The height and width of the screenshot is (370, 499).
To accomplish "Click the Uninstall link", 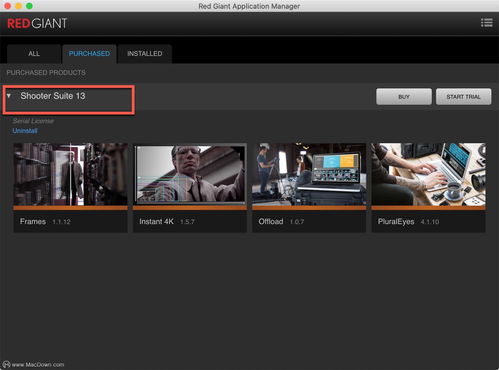I will coord(25,131).
